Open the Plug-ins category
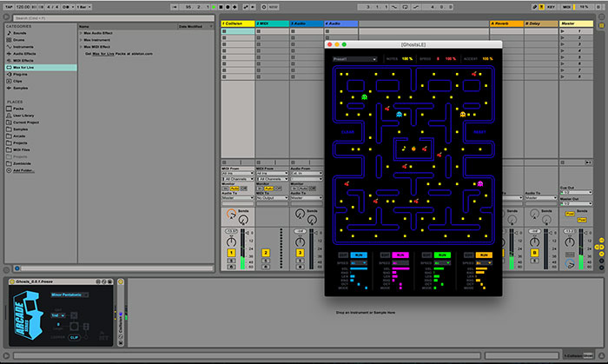Screen dimensions: 608x364 click(21, 74)
